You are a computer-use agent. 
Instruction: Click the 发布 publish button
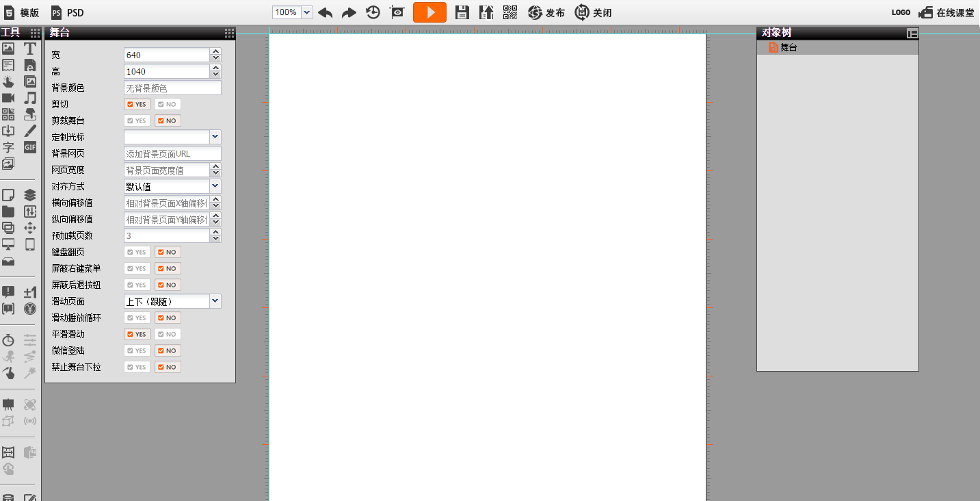click(x=546, y=12)
